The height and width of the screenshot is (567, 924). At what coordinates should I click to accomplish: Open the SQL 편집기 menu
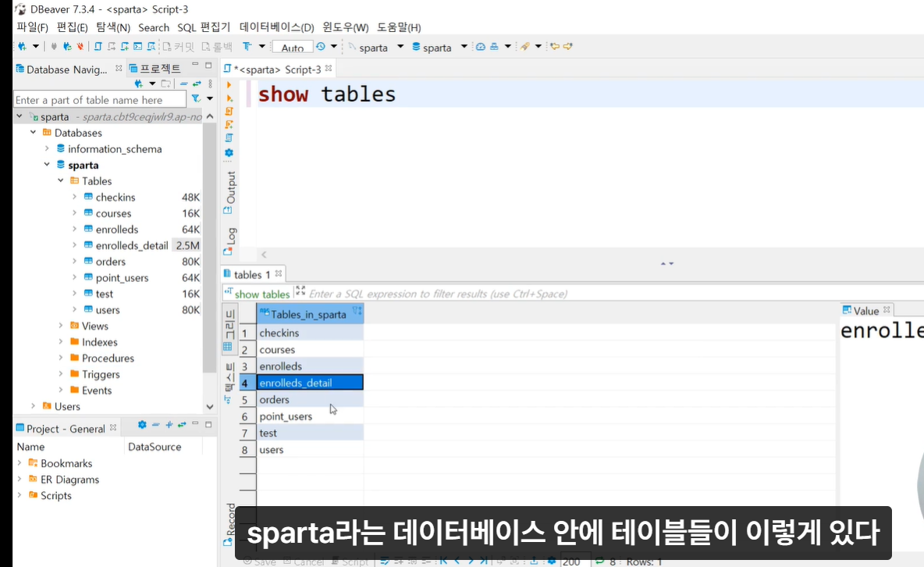click(204, 27)
